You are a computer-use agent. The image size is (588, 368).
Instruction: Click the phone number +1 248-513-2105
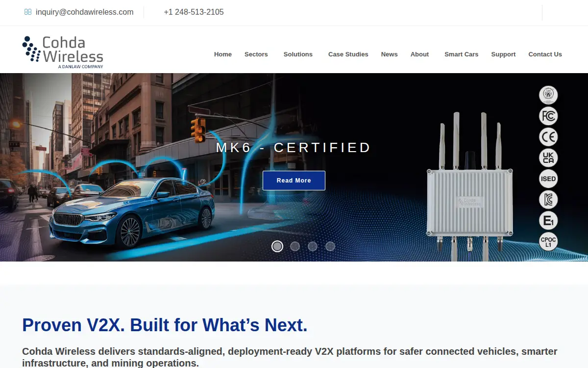coord(194,12)
